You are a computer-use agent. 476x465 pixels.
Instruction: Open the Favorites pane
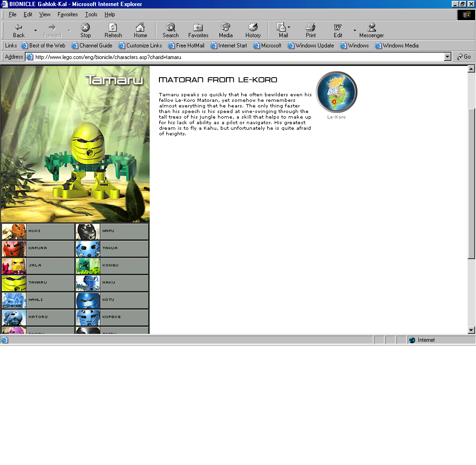point(198,31)
